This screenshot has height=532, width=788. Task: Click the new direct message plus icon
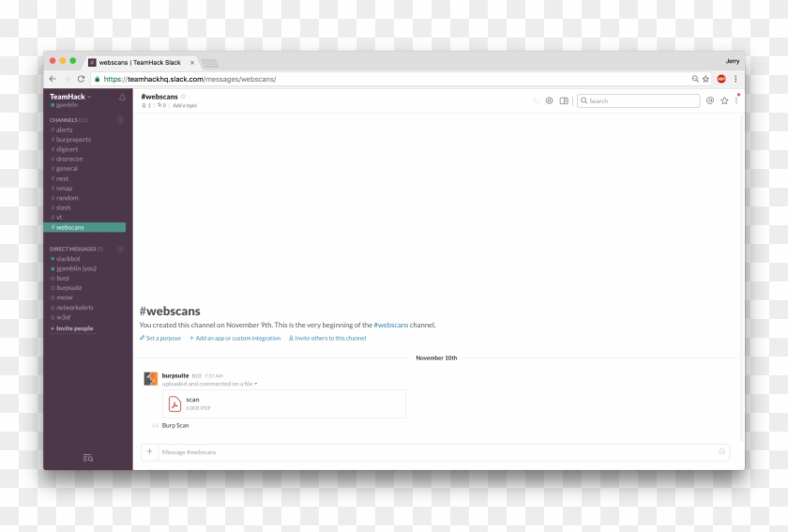click(x=120, y=249)
